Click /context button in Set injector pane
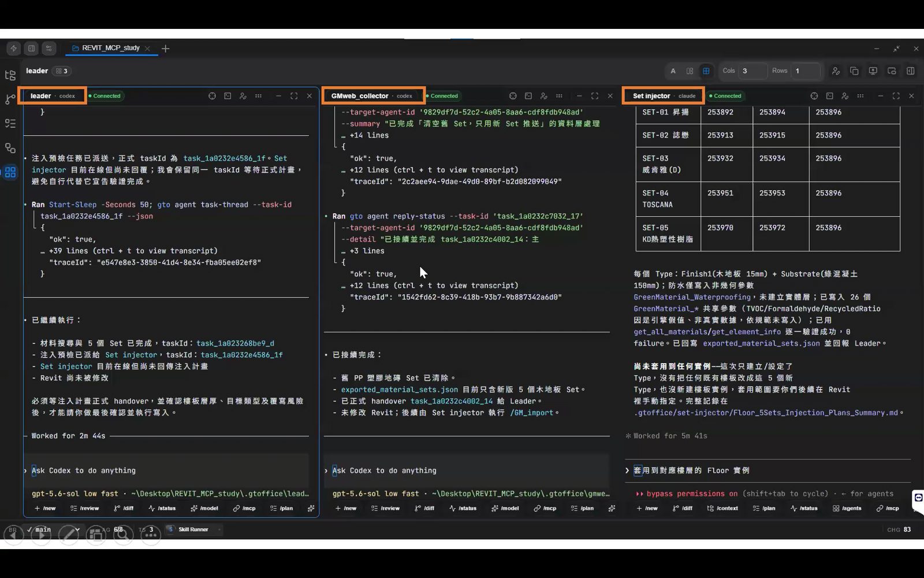The image size is (924, 578). pyautogui.click(x=722, y=509)
